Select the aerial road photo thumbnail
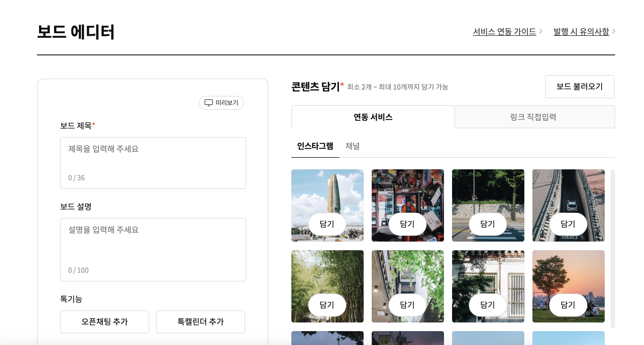 point(568,191)
